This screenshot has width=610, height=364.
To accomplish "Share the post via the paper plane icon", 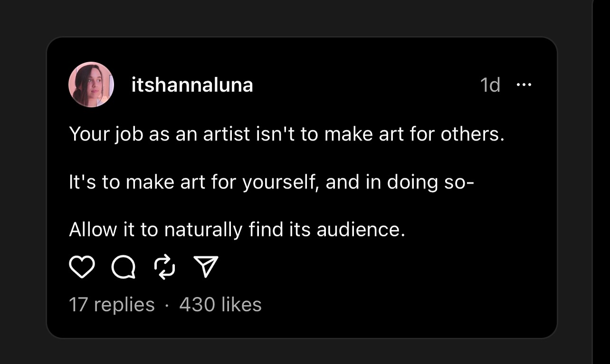I will point(205,267).
